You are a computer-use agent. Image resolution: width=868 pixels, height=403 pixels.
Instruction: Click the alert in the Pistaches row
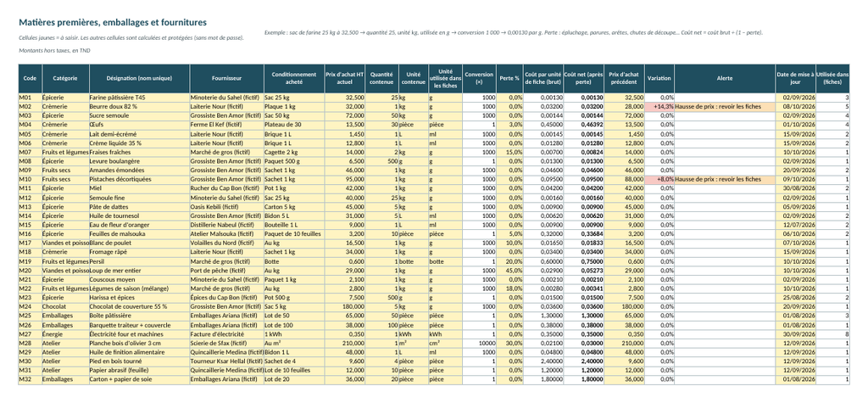tap(725, 179)
